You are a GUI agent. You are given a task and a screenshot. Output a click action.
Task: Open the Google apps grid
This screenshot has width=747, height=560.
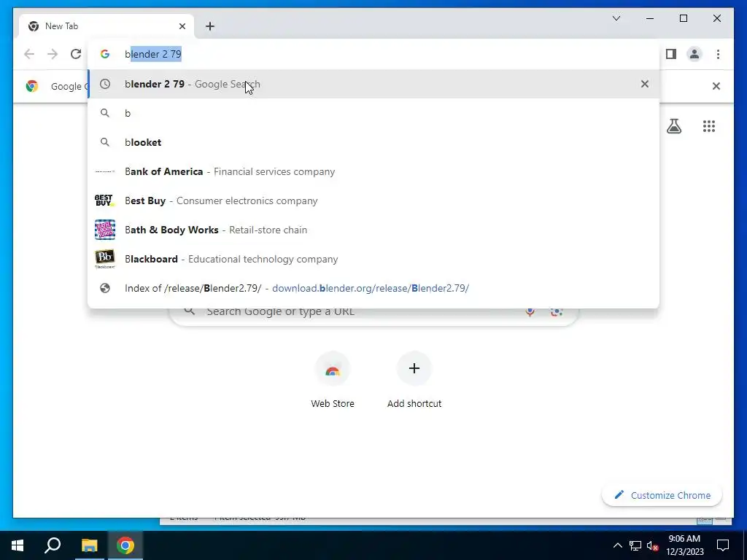click(709, 126)
